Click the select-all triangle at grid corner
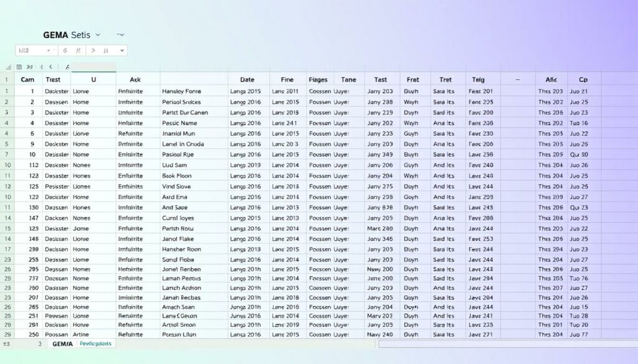Screen dimensions: 638x364 [8, 67]
